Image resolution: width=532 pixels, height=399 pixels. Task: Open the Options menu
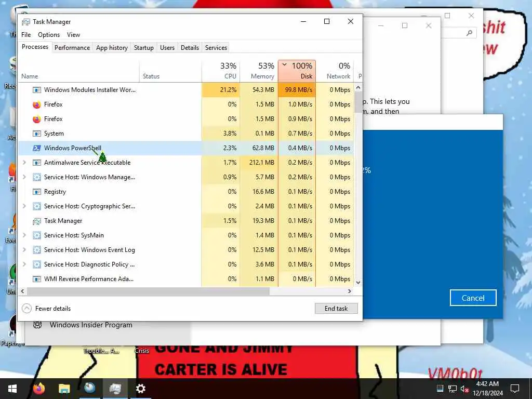pos(49,35)
